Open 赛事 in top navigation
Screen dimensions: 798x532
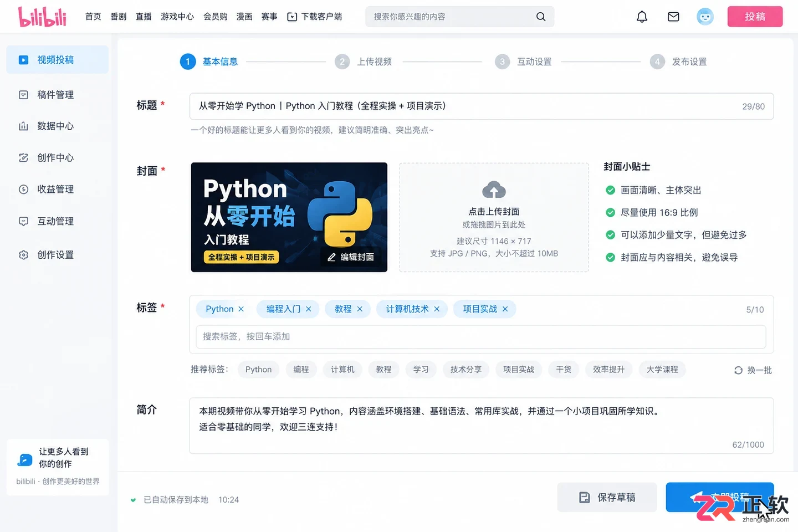coord(269,17)
